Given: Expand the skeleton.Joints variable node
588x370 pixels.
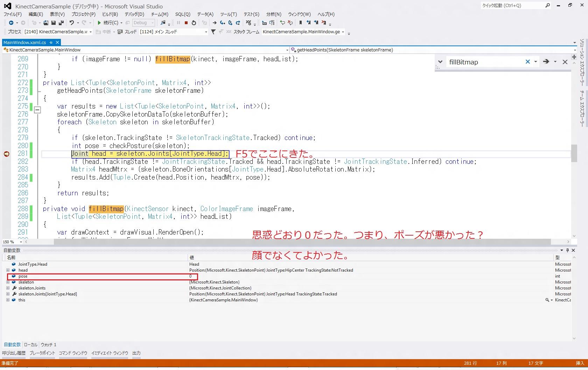Looking at the screenshot, I should pos(8,288).
